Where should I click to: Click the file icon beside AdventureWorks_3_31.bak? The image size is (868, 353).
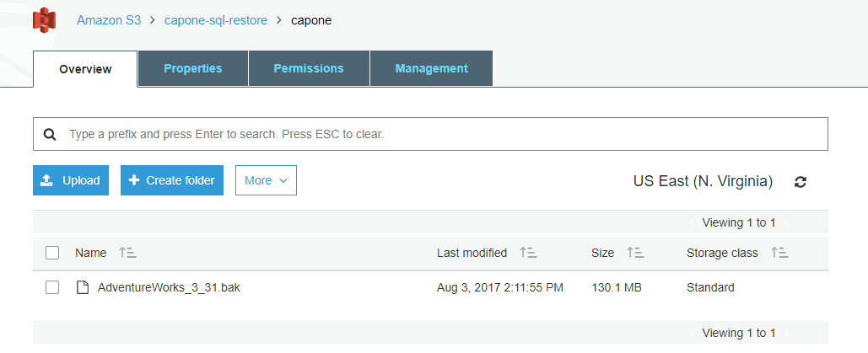pos(83,288)
